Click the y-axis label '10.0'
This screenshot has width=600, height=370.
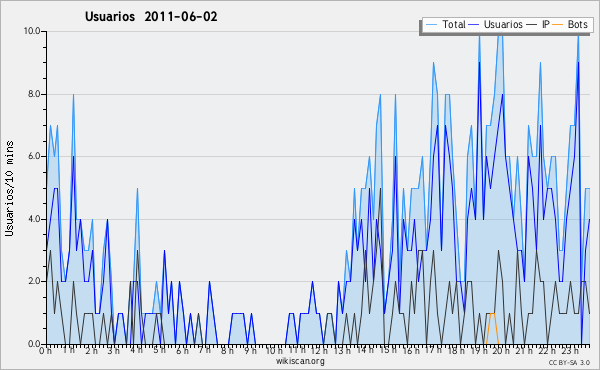(33, 31)
